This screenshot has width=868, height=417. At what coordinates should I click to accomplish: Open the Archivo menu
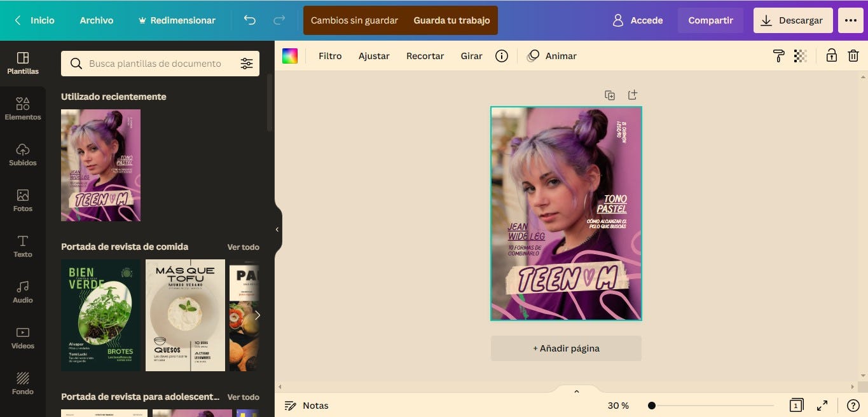point(96,20)
